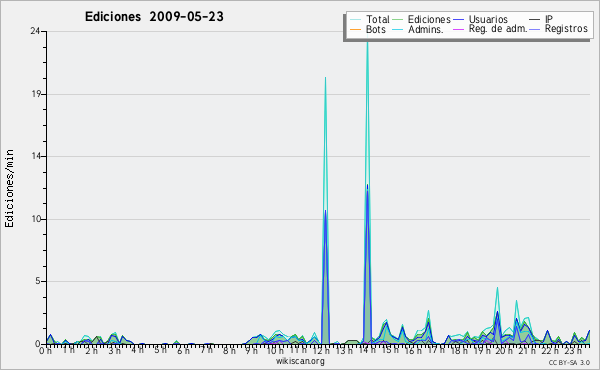This screenshot has width=600, height=370.
Task: Click the Usuarios legend label
Action: coord(488,19)
